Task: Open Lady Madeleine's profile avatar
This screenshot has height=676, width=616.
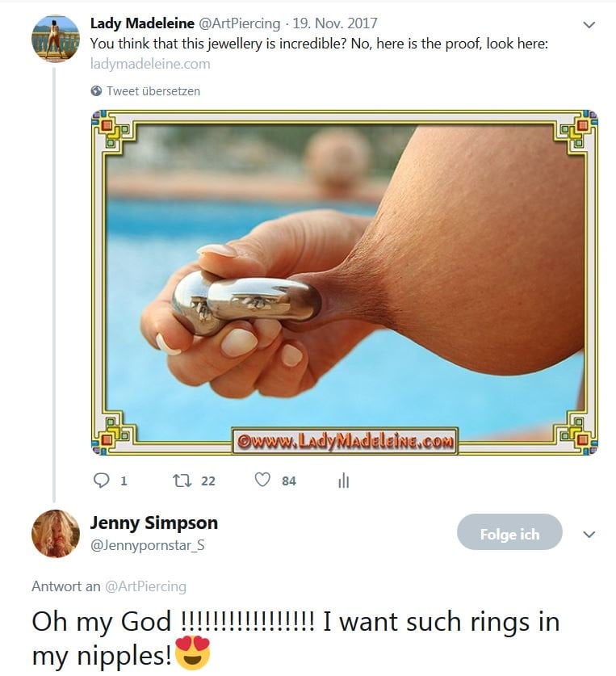Action: 56,39
